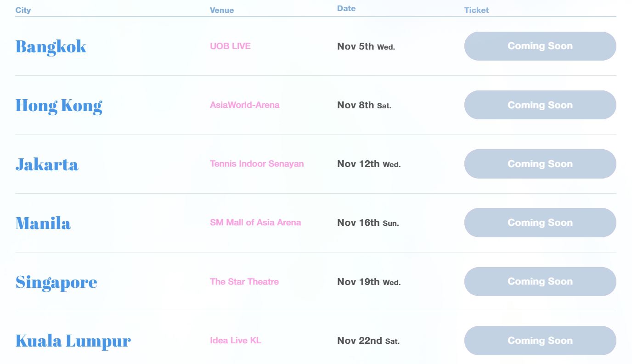This screenshot has width=632, height=364.
Task: Select the Bangkok city heading
Action: [x=51, y=46]
